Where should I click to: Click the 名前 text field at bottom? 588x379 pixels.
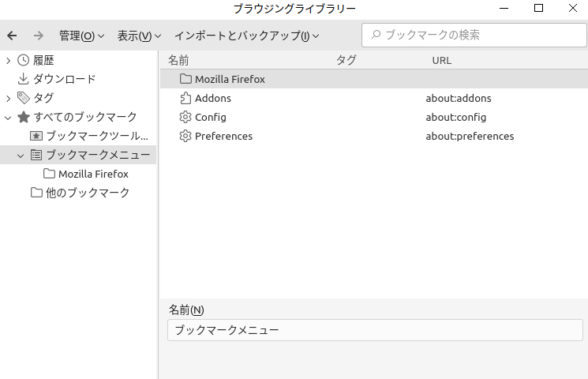click(375, 330)
